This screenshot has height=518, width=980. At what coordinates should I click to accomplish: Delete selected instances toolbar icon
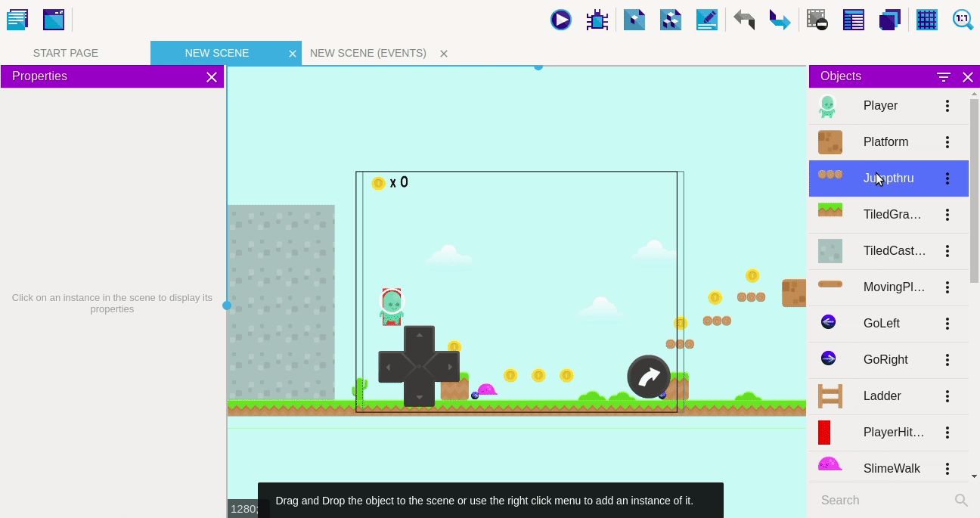click(x=817, y=20)
